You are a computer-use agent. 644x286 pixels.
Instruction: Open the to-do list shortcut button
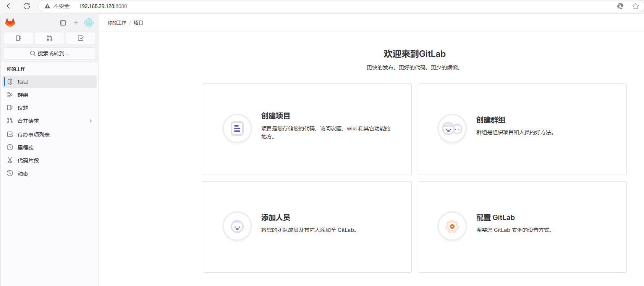[x=81, y=38]
